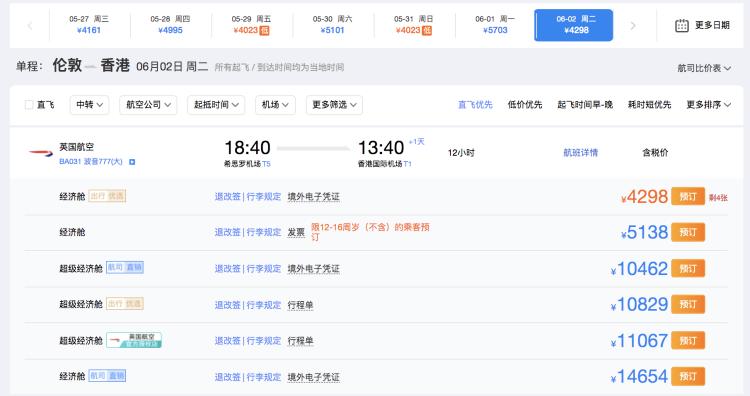Sort by 直飞优先 direct first

coord(475,105)
